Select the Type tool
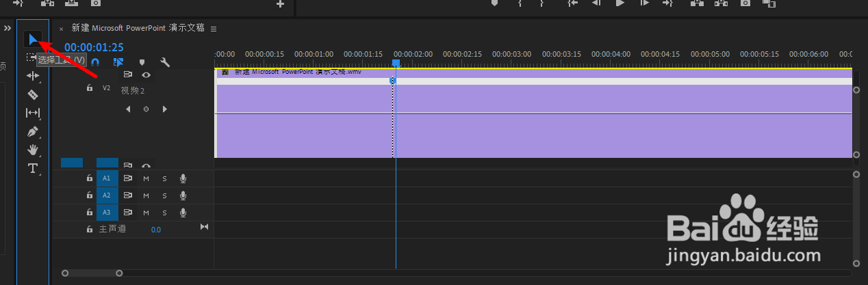Screen dimensions: 868x285 click(33, 168)
